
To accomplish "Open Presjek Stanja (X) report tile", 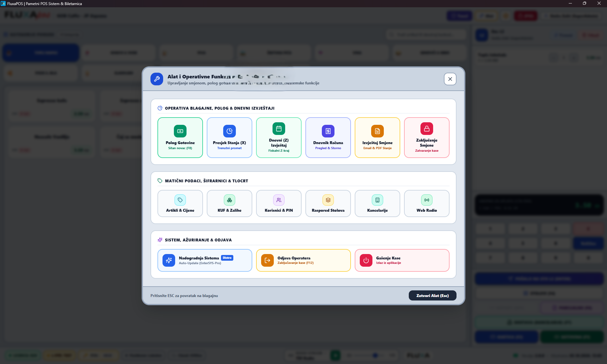I will coord(229,137).
